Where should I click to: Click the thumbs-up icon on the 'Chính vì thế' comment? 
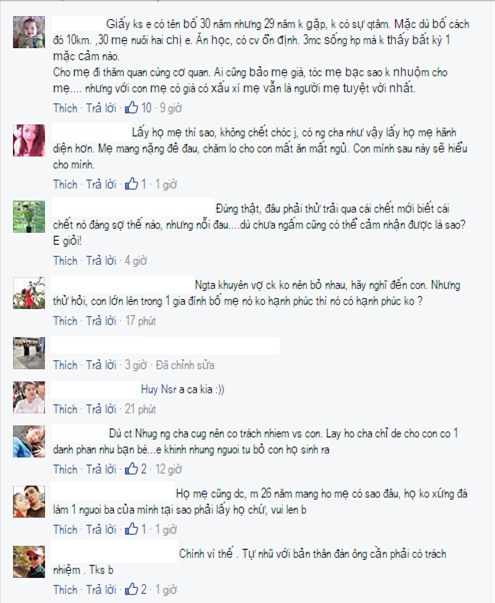[131, 589]
